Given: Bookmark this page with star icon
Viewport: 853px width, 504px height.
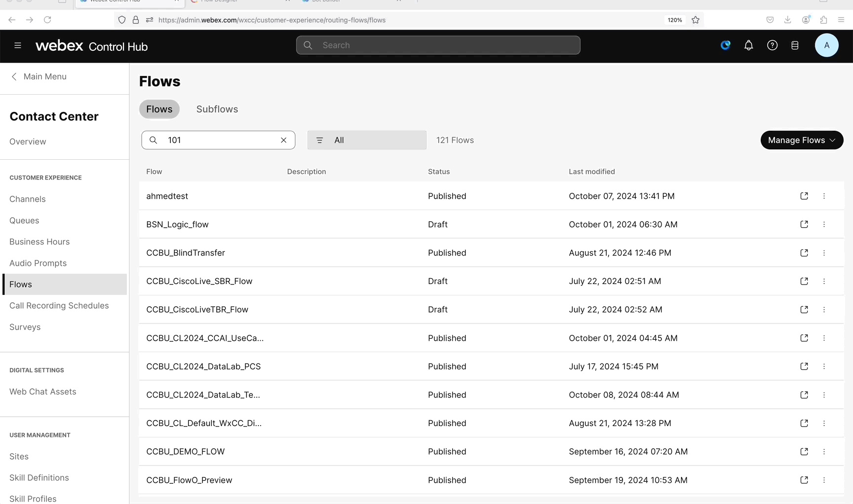Looking at the screenshot, I should coord(696,20).
